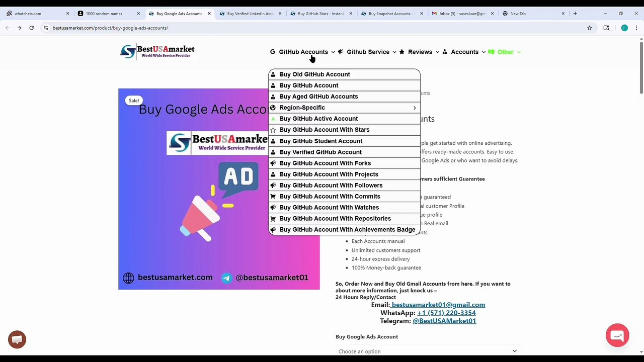
Task: Select Buy GitHub Account With Achievements Badge
Action: (344, 229)
